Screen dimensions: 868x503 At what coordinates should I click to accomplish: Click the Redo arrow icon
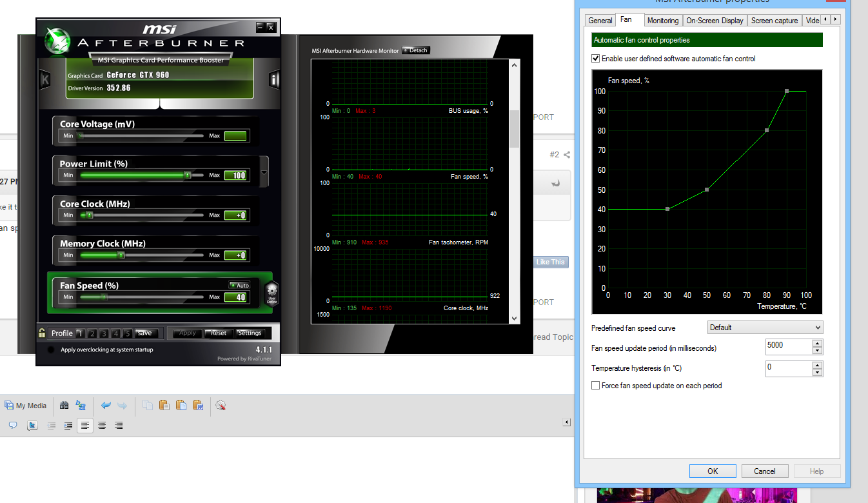click(122, 406)
